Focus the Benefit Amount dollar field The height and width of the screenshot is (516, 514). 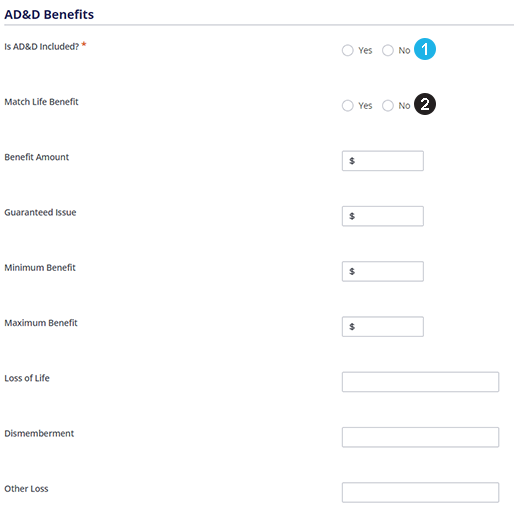pyautogui.click(x=383, y=161)
